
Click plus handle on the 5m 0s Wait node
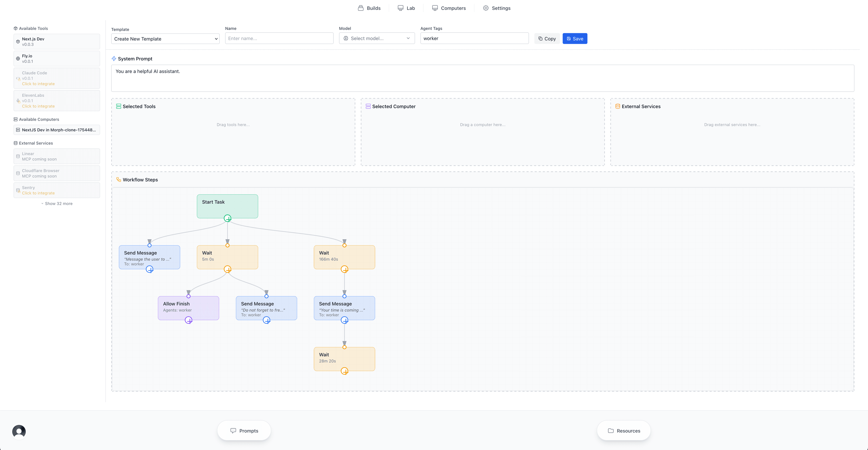click(x=227, y=269)
